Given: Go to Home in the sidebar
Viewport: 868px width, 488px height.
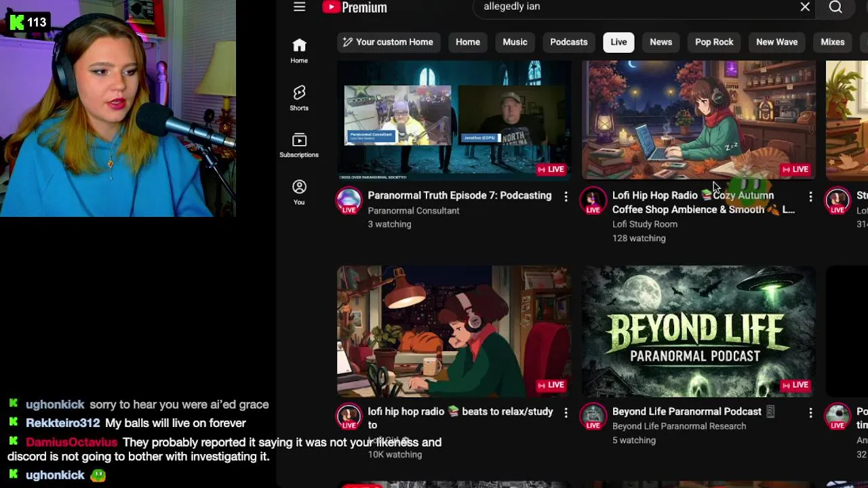Looking at the screenshot, I should (x=299, y=51).
